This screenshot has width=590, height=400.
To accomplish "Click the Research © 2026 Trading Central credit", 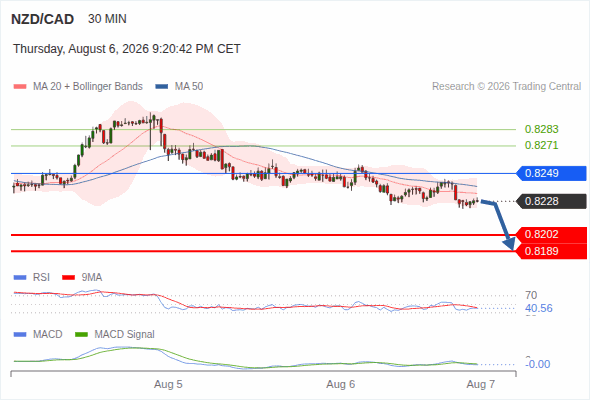I will pyautogui.click(x=506, y=87).
